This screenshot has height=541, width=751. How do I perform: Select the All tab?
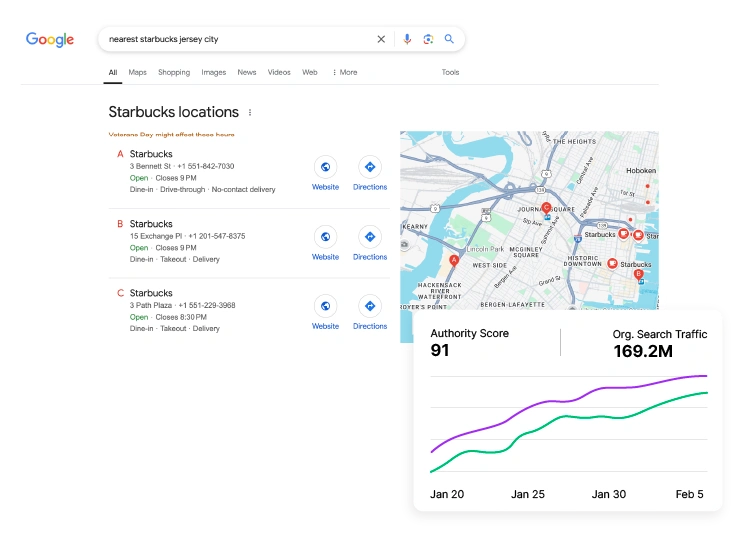(113, 72)
